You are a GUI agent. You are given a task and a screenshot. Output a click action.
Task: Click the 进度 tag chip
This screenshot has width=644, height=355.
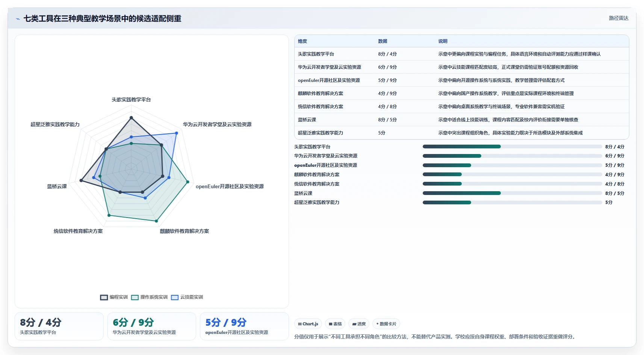(359, 324)
